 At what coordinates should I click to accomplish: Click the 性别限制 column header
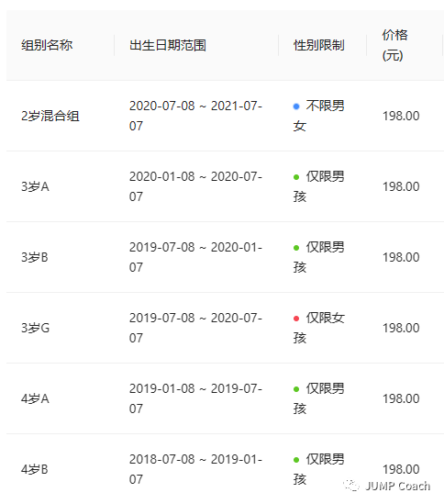318,45
